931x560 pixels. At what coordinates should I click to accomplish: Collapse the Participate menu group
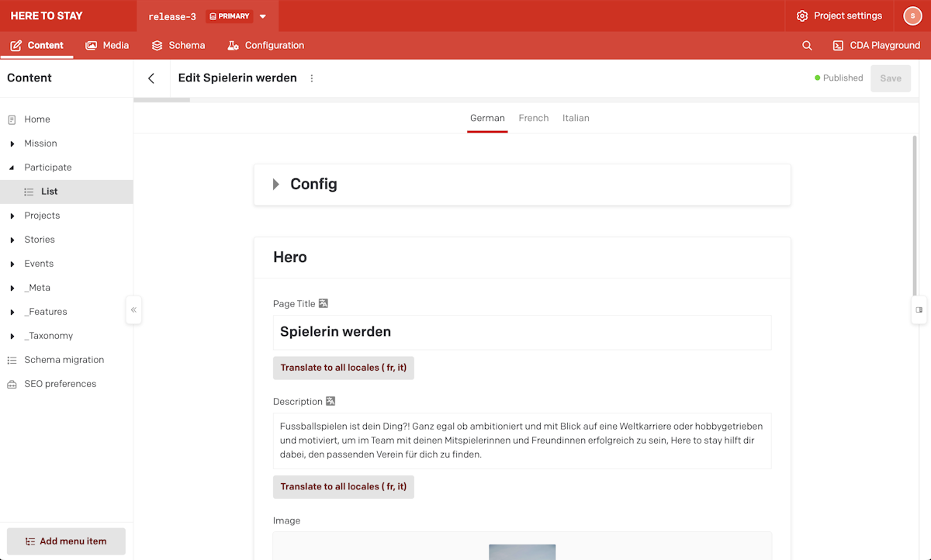(x=12, y=168)
